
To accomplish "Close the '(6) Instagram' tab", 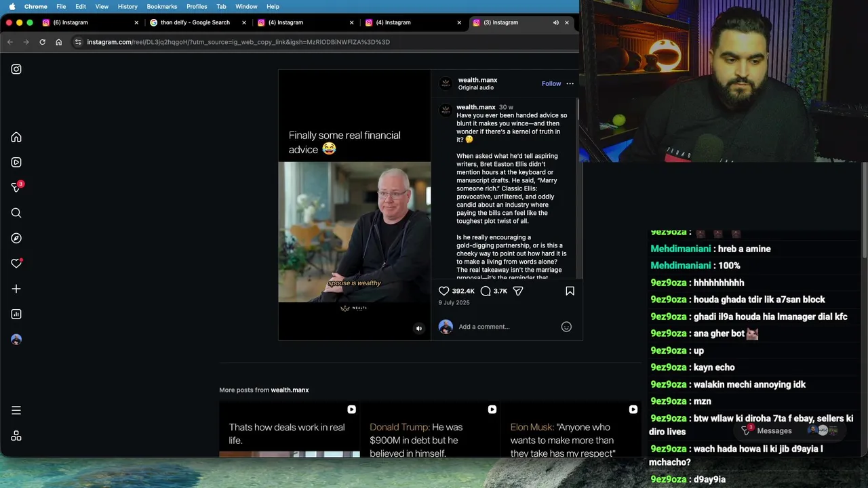I will pyautogui.click(x=136, y=22).
